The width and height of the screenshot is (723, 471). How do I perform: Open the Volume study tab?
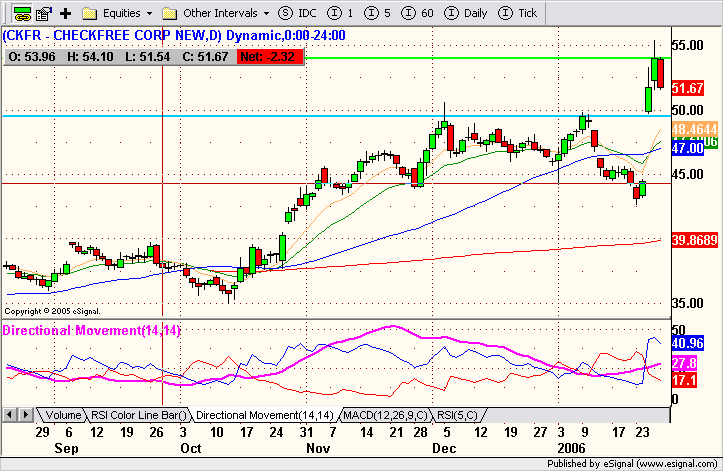point(63,415)
